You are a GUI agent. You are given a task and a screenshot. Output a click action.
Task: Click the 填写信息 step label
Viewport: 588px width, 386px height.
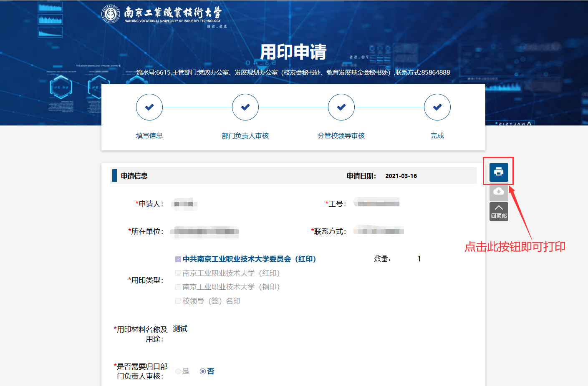[149, 135]
